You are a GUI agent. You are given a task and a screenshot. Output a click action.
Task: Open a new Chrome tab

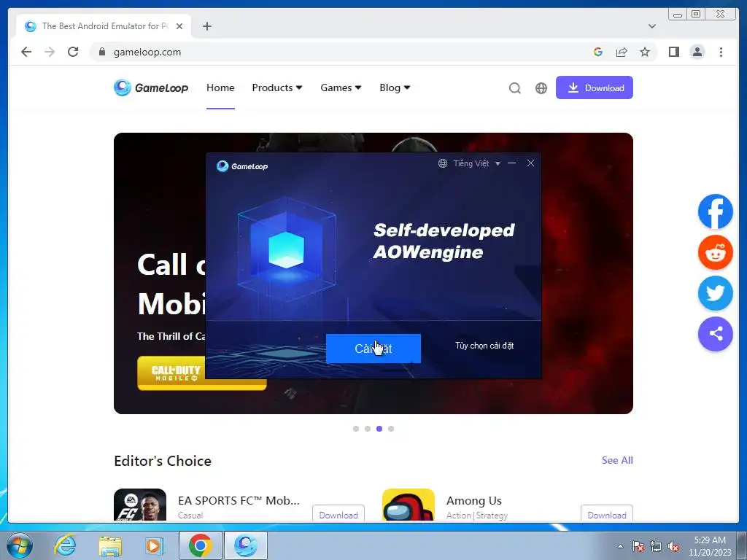pyautogui.click(x=206, y=26)
